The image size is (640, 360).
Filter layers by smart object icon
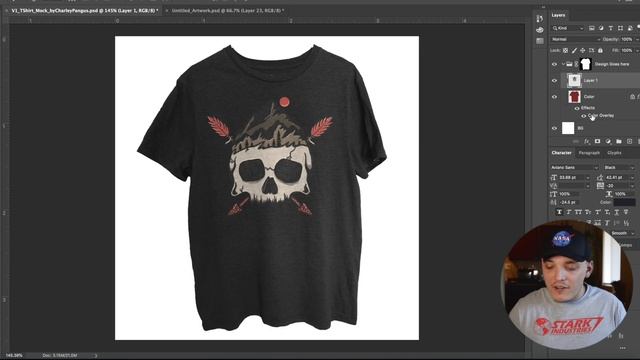(x=630, y=28)
